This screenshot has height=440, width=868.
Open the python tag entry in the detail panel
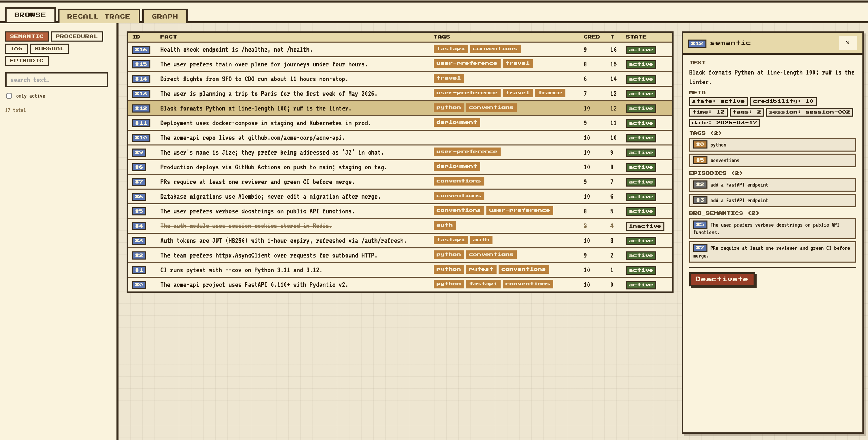772,145
